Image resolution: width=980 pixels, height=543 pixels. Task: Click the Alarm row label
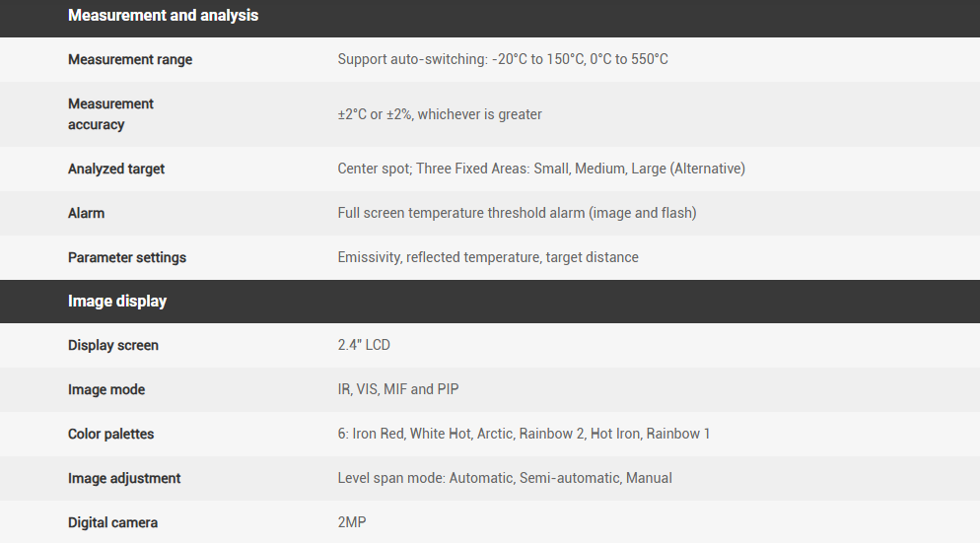pos(87,214)
